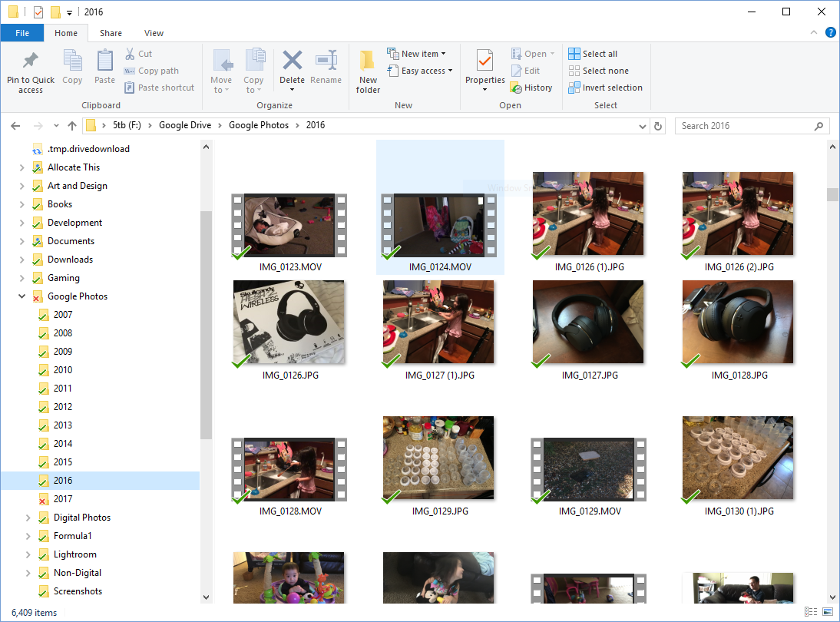Screen dimensions: 840x622
Task: Select the .tmp.drivedownload folder
Action: point(88,149)
